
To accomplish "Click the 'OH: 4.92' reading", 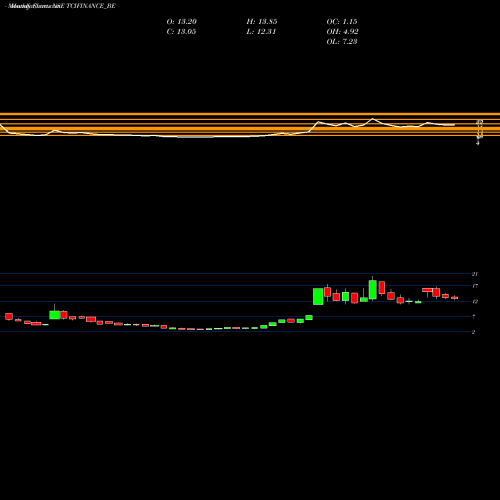I will pyautogui.click(x=343, y=32).
